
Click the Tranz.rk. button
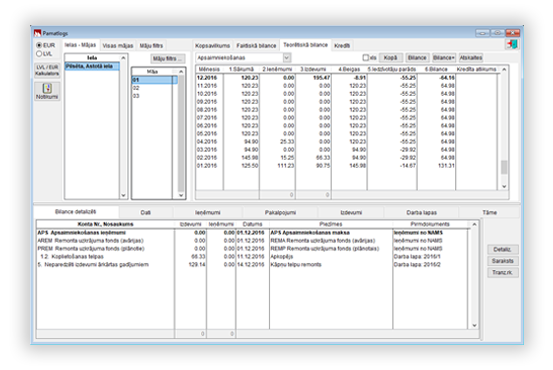point(503,273)
